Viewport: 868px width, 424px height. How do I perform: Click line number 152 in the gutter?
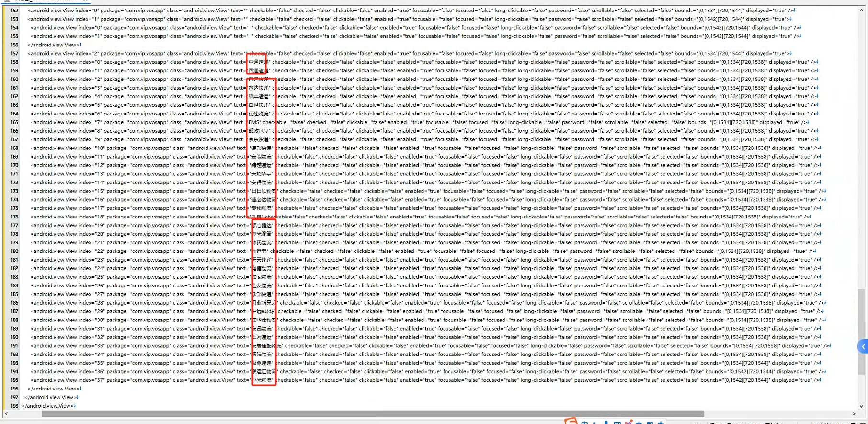(14, 11)
